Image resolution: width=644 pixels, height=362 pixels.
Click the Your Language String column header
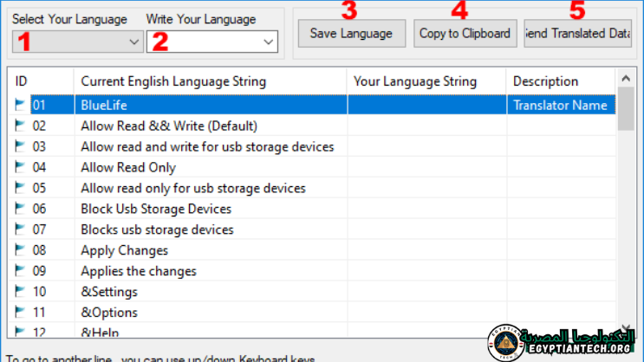426,81
